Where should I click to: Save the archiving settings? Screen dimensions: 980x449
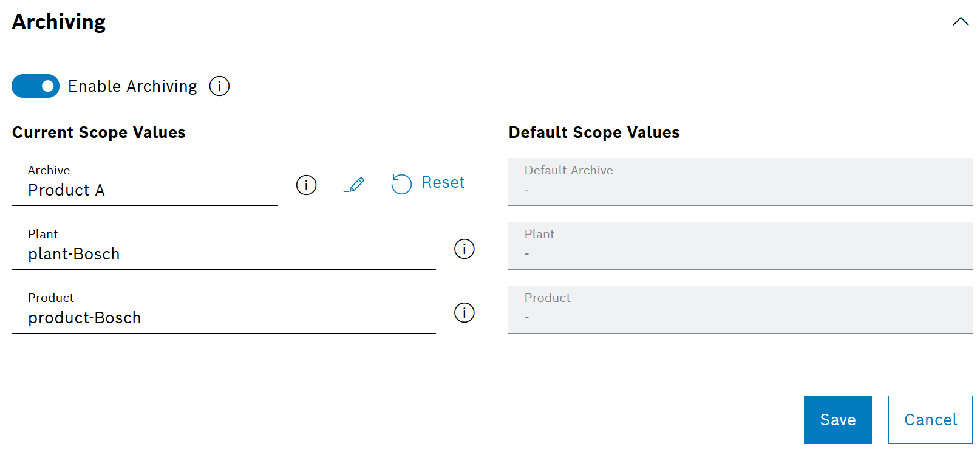tap(838, 419)
